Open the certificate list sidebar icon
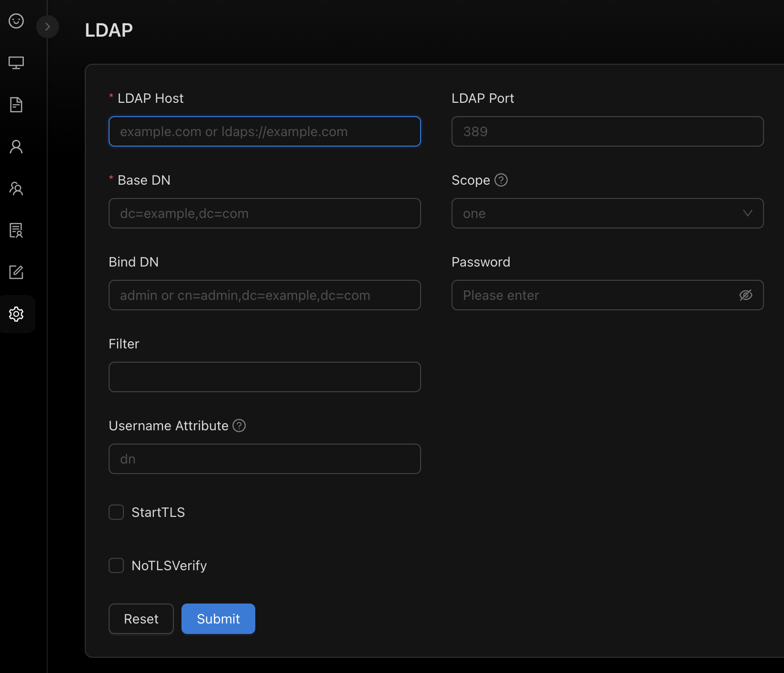784x673 pixels. (16, 230)
